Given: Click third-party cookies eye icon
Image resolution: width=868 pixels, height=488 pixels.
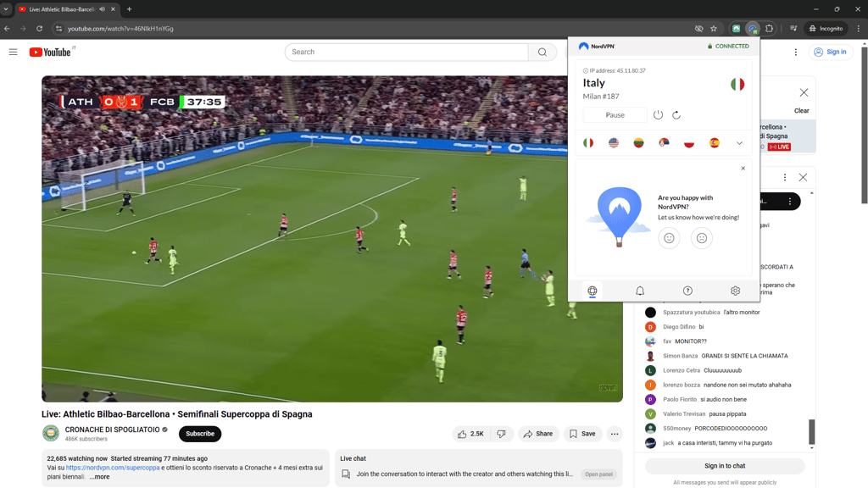Looking at the screenshot, I should 699,28.
